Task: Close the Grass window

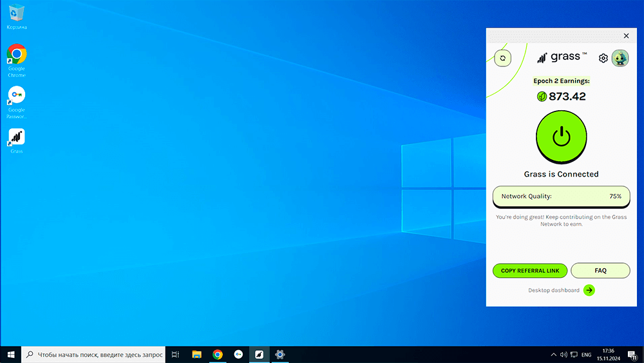Action: pyautogui.click(x=626, y=35)
